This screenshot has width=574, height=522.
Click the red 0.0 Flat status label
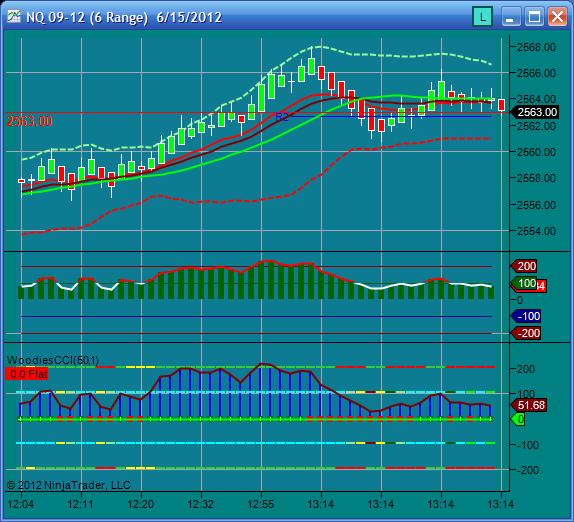pyautogui.click(x=27, y=374)
